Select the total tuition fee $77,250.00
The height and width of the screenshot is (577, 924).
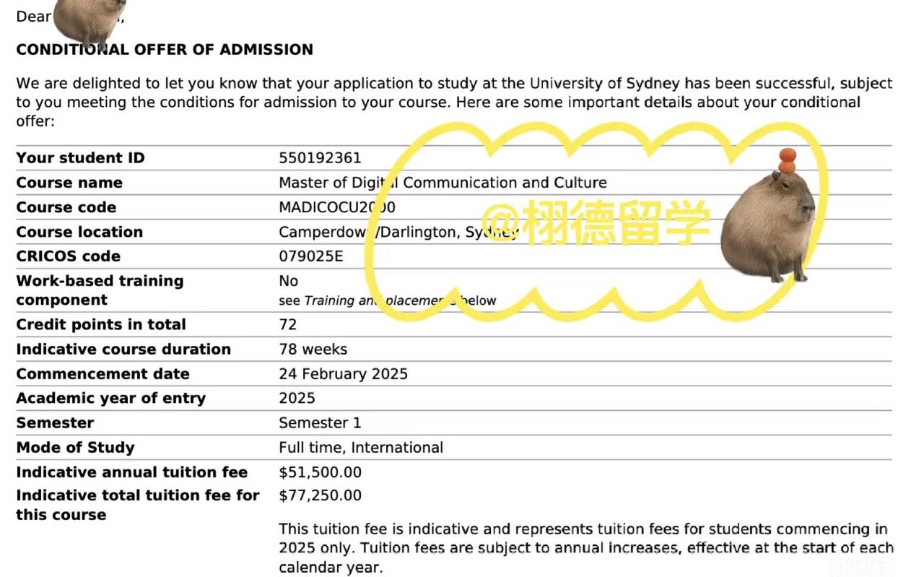320,495
